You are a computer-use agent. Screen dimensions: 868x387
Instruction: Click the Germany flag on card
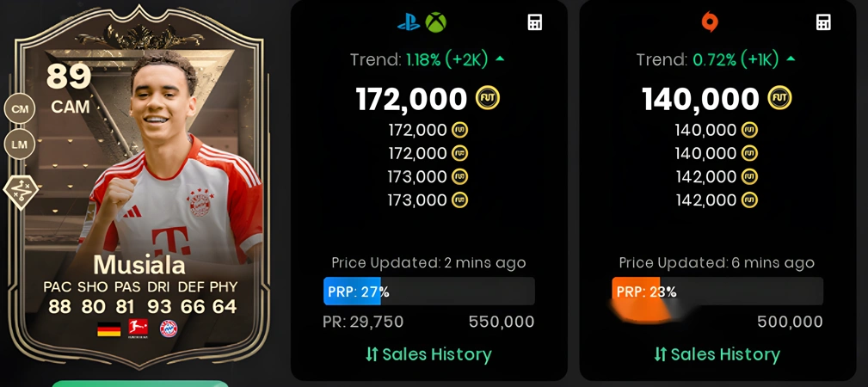coord(109,329)
